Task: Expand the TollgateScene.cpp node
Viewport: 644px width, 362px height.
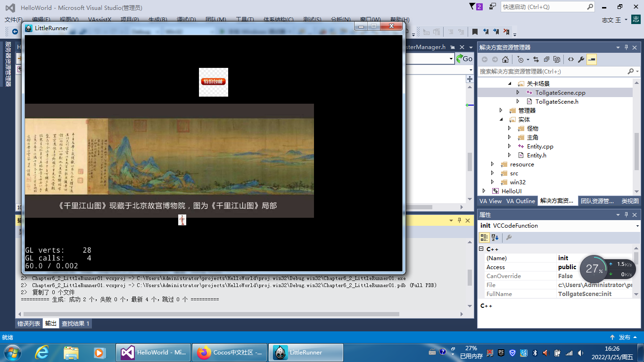Action: pyautogui.click(x=518, y=92)
